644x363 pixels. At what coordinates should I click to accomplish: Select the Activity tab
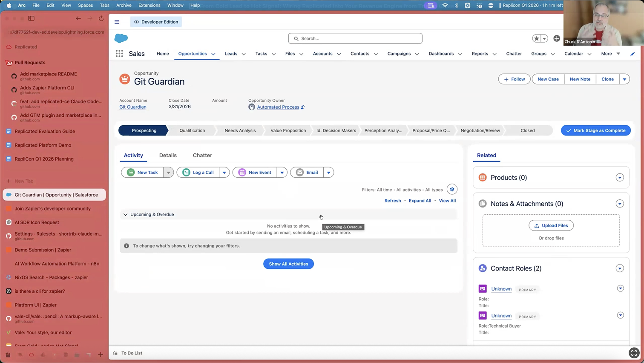tap(133, 156)
